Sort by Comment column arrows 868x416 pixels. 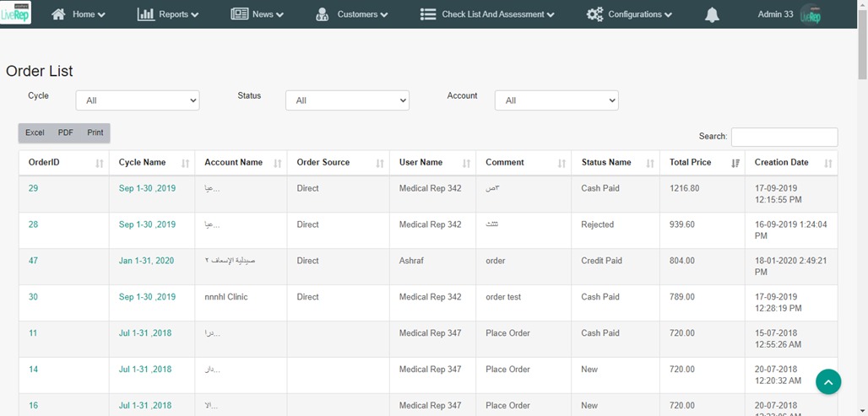[561, 163]
